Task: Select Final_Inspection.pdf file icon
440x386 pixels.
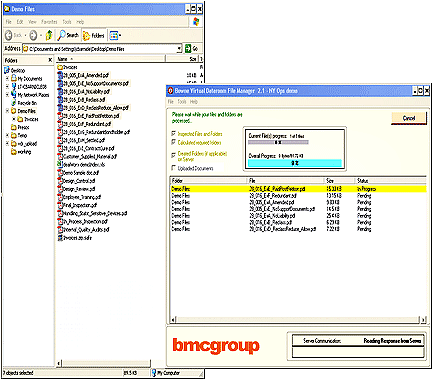Action: click(x=60, y=205)
